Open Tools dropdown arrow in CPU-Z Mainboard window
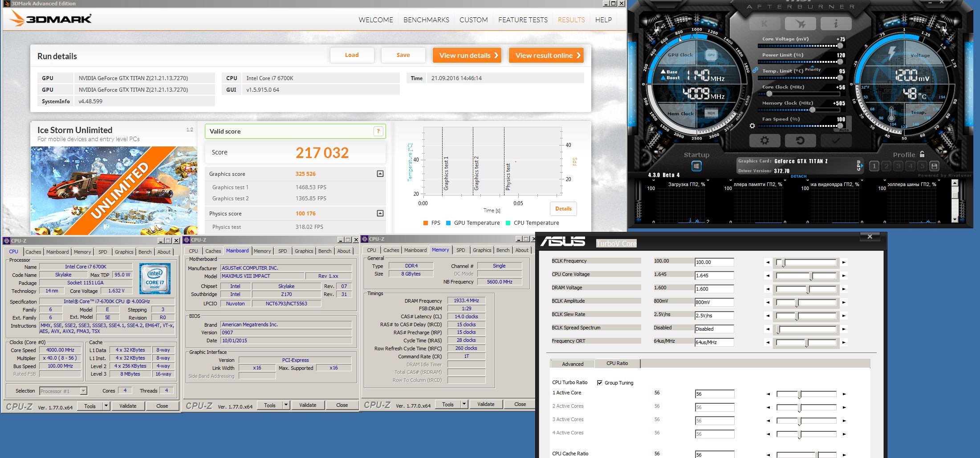Screen dimensions: 980x458 [x=286, y=405]
